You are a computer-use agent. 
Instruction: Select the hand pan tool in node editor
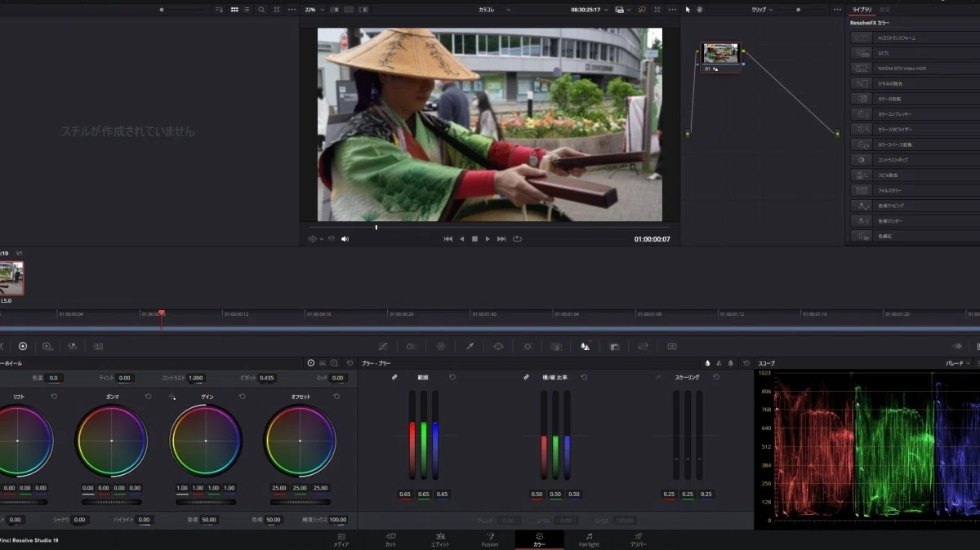[700, 10]
